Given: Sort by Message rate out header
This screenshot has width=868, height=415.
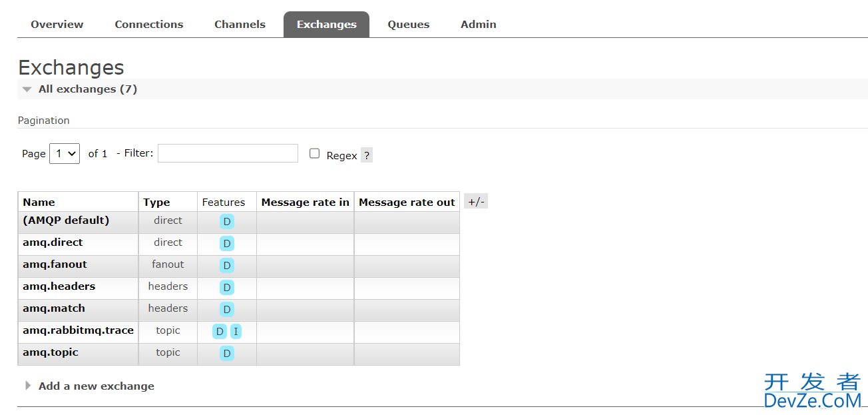Looking at the screenshot, I should coord(407,202).
